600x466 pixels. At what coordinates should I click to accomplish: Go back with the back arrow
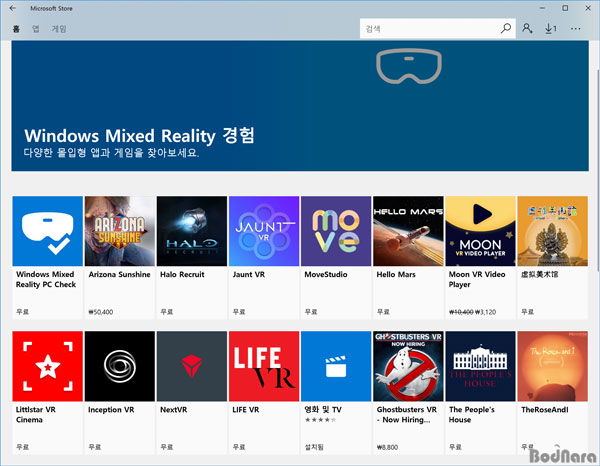pos(13,8)
